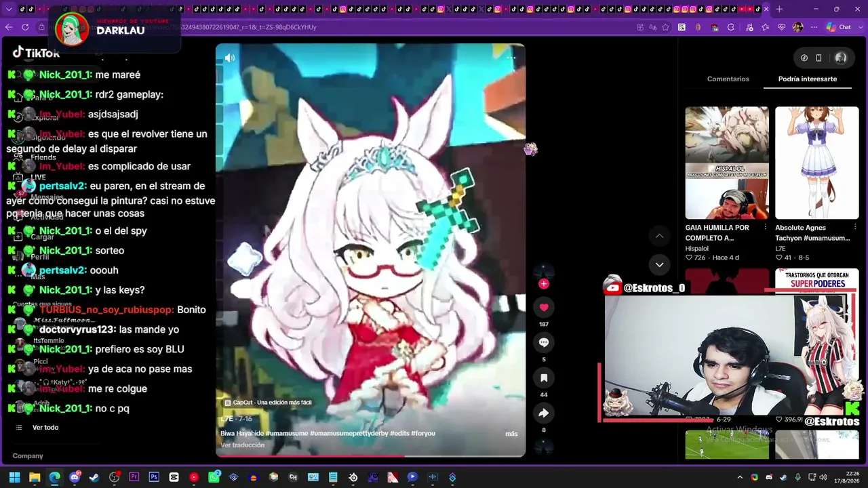Open a new browser tab
Viewport: 868px width, 488px height.
779,9
